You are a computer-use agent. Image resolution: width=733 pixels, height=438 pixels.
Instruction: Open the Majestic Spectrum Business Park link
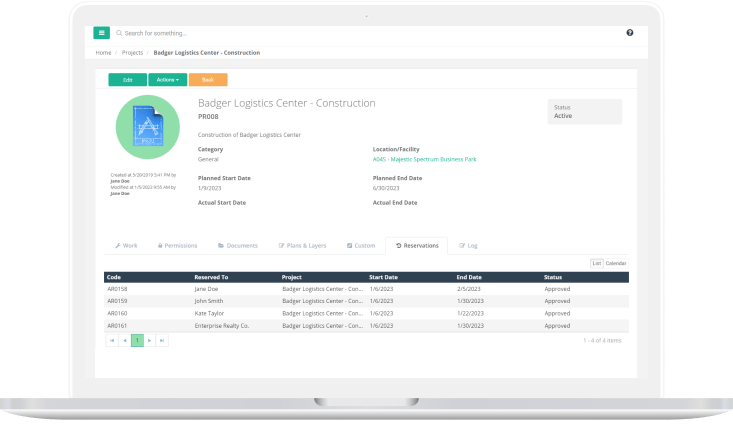click(x=424, y=159)
